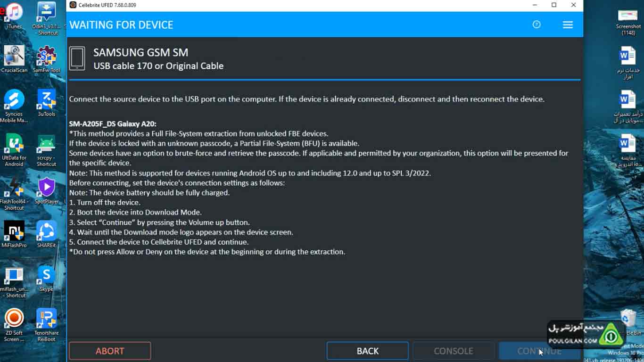The image size is (644, 362).
Task: Open the FlashTool64 shortcut
Action: tap(14, 194)
